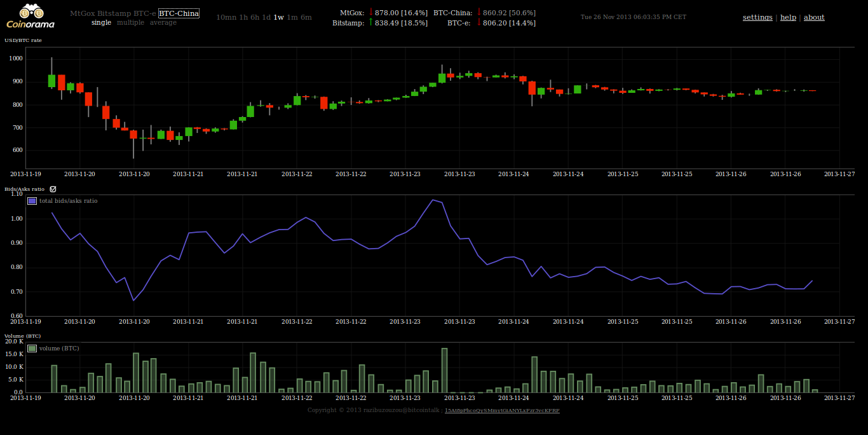Viewport: 868px width, 435px height.
Task: Set the timeframe to 1m
Action: [292, 17]
